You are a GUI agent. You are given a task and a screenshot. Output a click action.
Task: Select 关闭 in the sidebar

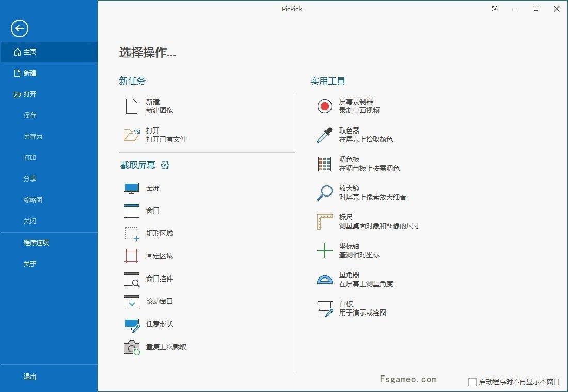click(30, 221)
